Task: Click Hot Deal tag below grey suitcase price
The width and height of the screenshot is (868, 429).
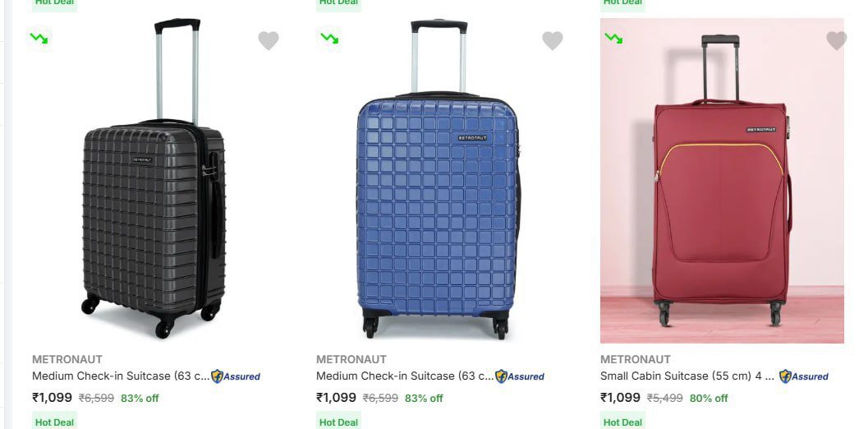Action: click(54, 422)
